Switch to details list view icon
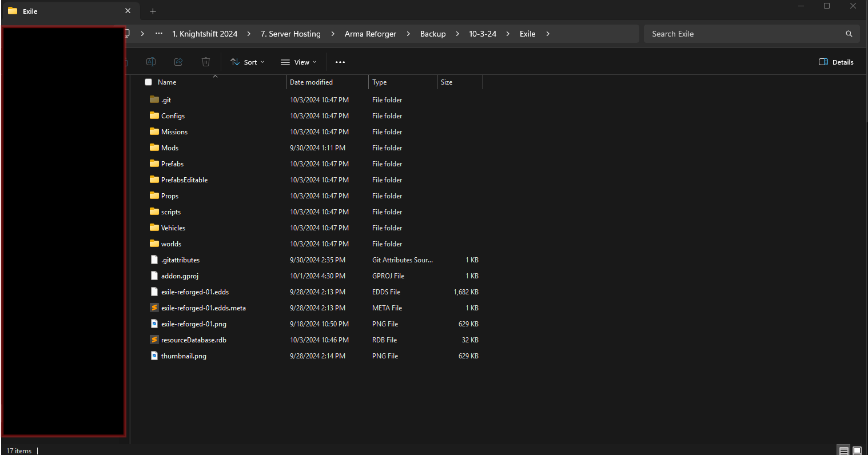The width and height of the screenshot is (868, 455). 844,450
